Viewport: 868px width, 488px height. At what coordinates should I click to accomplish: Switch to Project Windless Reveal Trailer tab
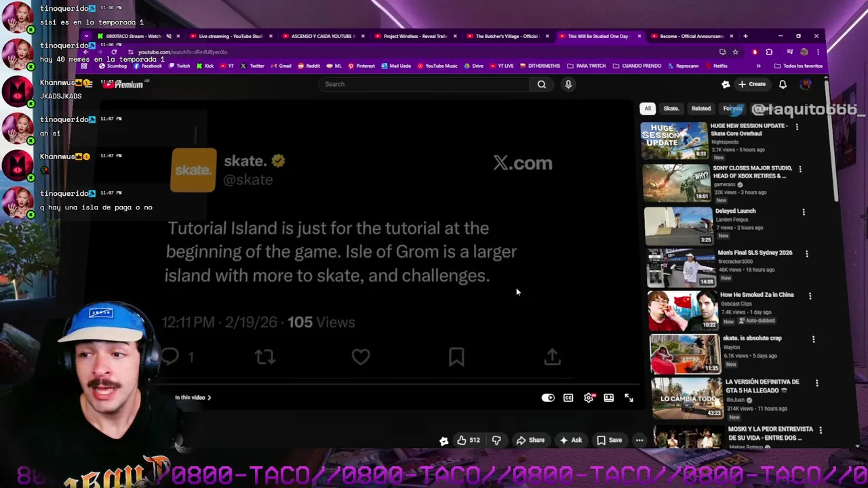coord(415,36)
